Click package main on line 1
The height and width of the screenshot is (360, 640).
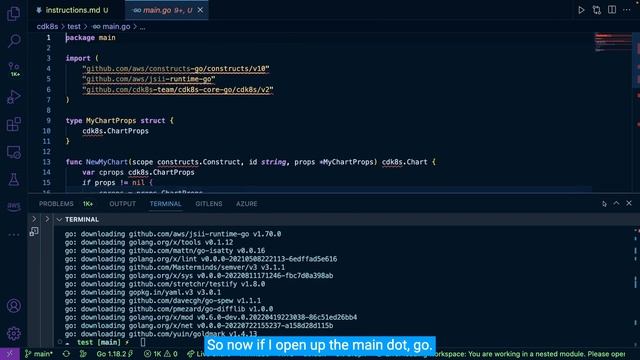point(91,38)
